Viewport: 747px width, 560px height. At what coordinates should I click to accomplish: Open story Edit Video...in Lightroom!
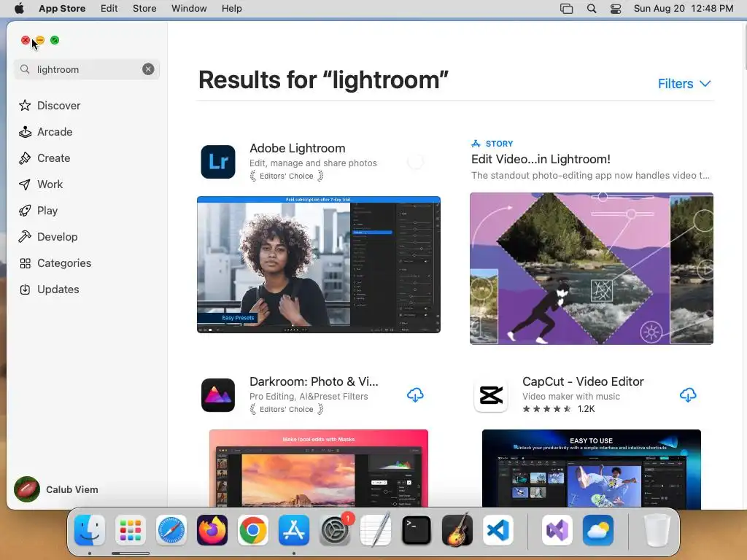[x=541, y=159]
